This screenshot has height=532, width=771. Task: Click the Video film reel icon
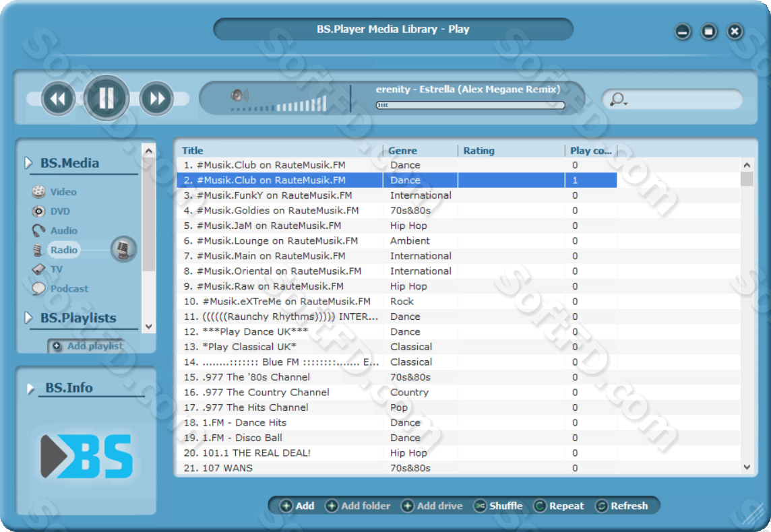pyautogui.click(x=38, y=191)
